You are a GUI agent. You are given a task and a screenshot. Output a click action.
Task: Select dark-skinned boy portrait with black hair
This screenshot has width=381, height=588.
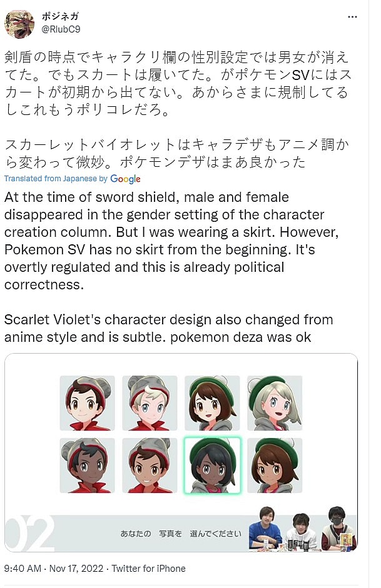(88, 466)
